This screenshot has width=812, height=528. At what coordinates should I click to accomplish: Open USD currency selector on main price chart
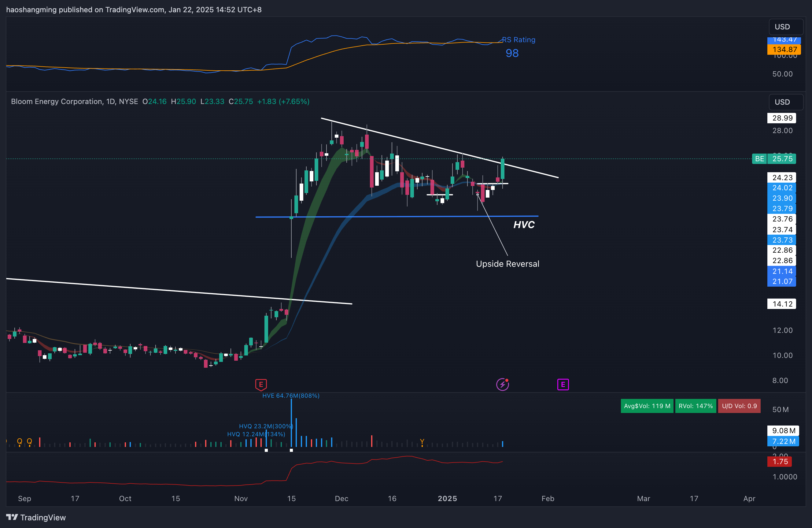[x=785, y=102]
